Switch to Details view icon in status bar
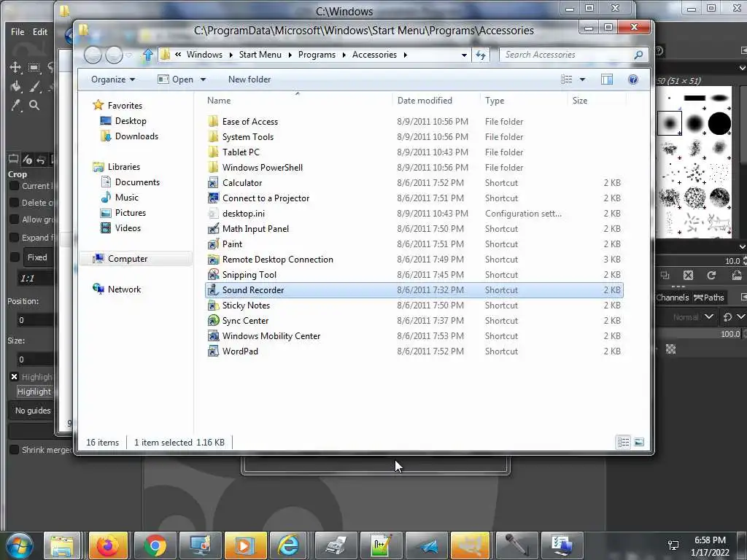This screenshot has width=747, height=560. [x=624, y=443]
